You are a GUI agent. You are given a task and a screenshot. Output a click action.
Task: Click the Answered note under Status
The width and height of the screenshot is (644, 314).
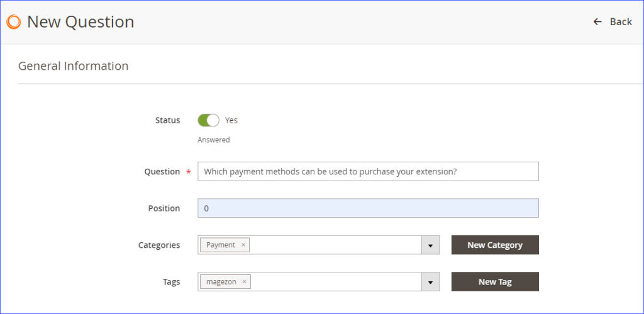click(214, 140)
